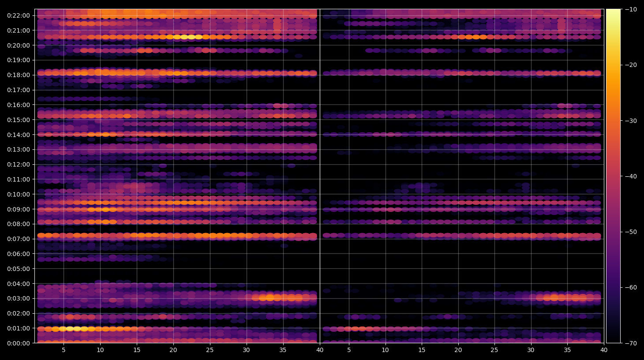Select the 0:20:00 time axis label
The width and height of the screenshot is (644, 360).
[x=19, y=45]
